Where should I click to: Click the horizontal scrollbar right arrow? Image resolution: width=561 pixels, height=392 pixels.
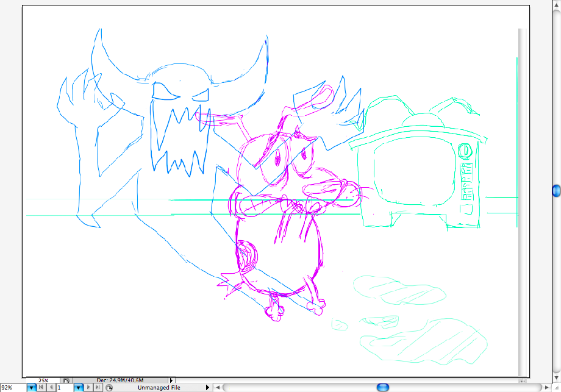(546, 388)
